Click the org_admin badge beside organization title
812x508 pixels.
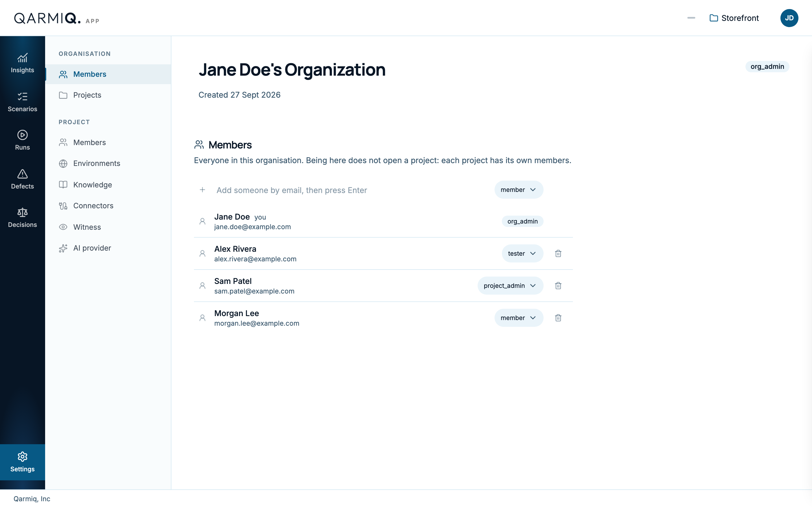767,67
